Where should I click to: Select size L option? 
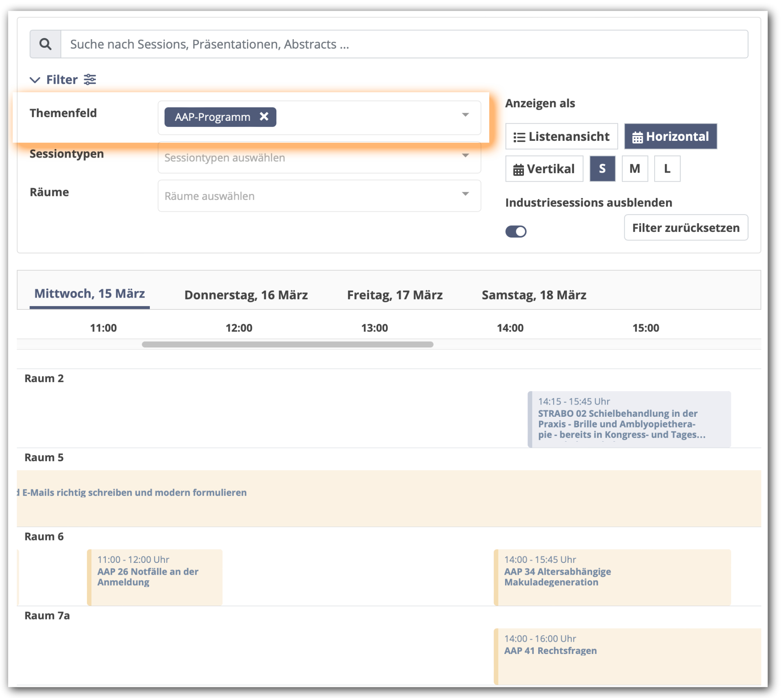click(667, 169)
